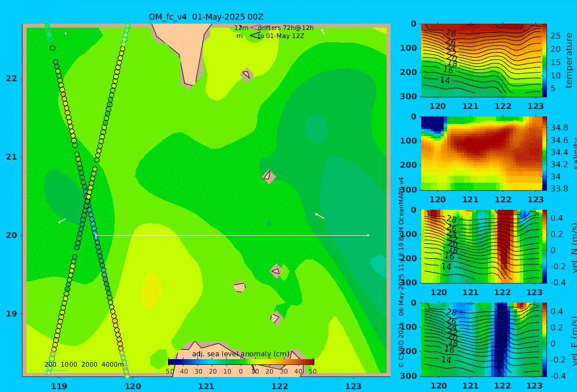Click the "0" tick on the sea level colorbar
Image resolution: width=577 pixels, height=392 pixels.
[x=241, y=371]
